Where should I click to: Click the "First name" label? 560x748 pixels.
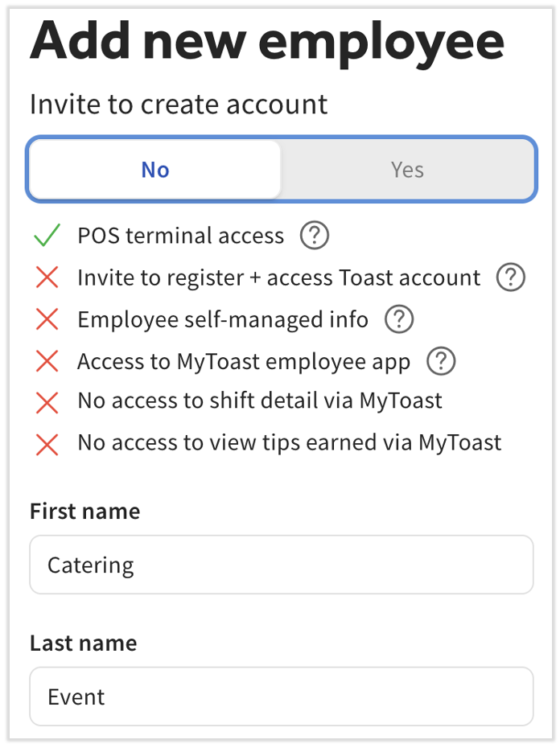(x=84, y=512)
